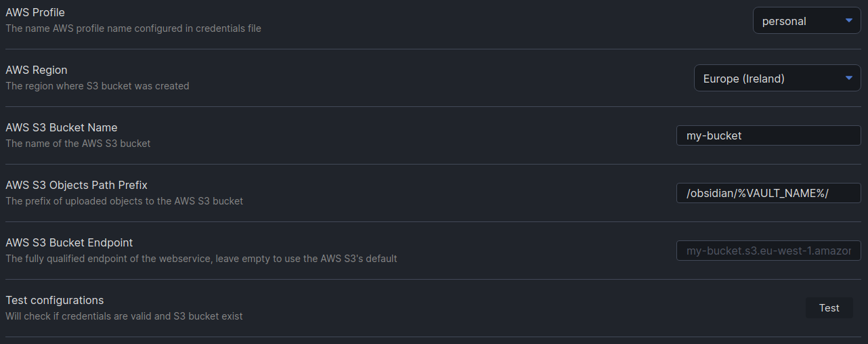Click the description 'The name of the AWS S3 bucket'
The image size is (868, 344).
click(78, 144)
